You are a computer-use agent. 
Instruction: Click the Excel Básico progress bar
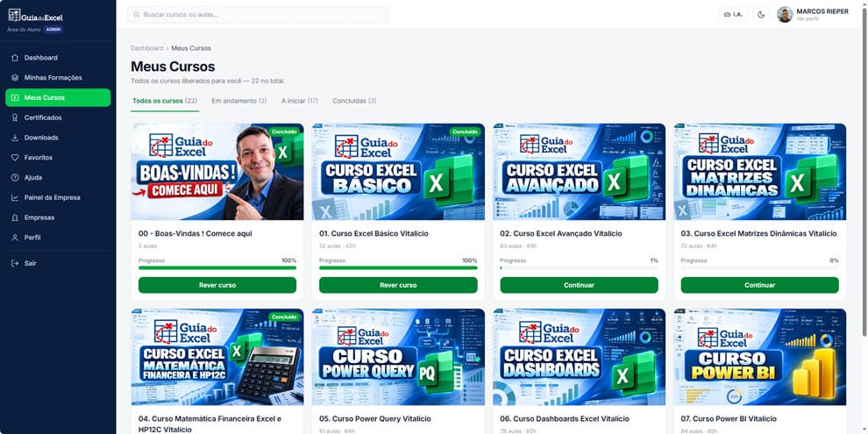[x=398, y=268]
